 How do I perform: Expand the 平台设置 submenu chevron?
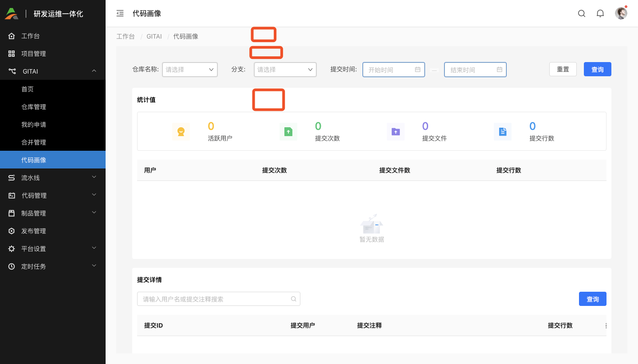coord(94,248)
